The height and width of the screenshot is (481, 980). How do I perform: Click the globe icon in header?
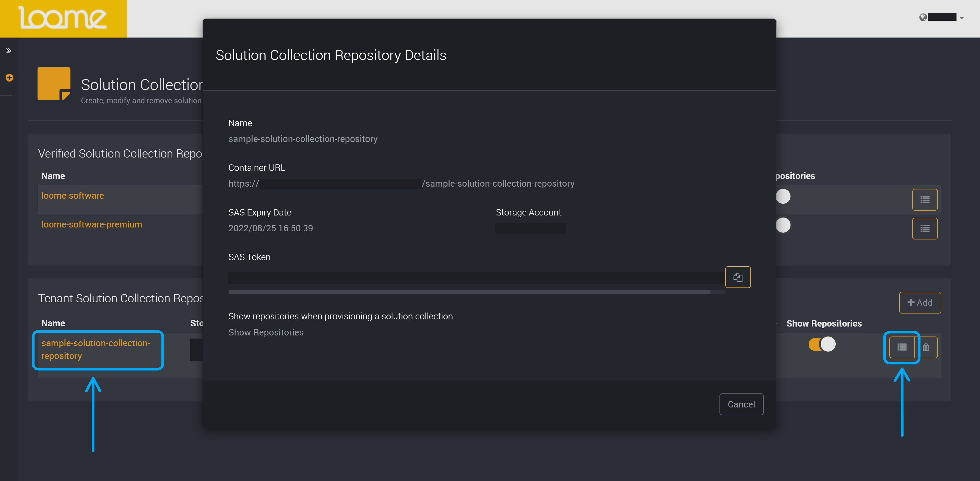(923, 17)
